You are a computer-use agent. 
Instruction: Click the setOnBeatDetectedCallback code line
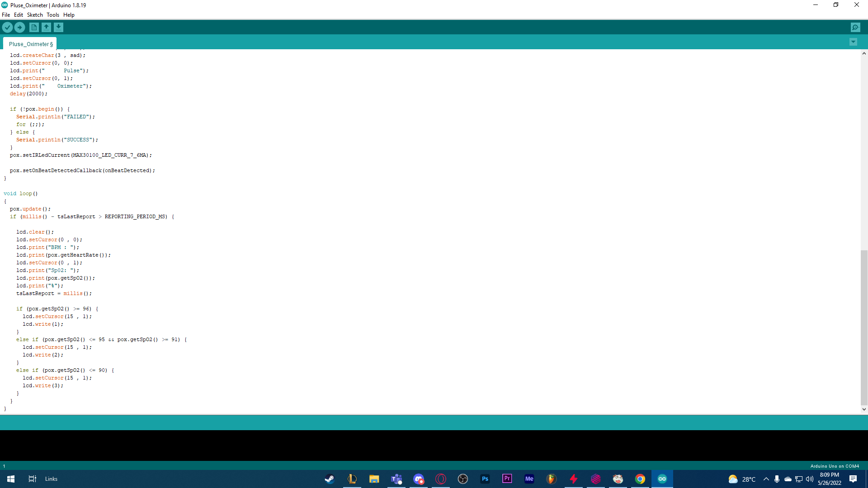tap(82, 170)
